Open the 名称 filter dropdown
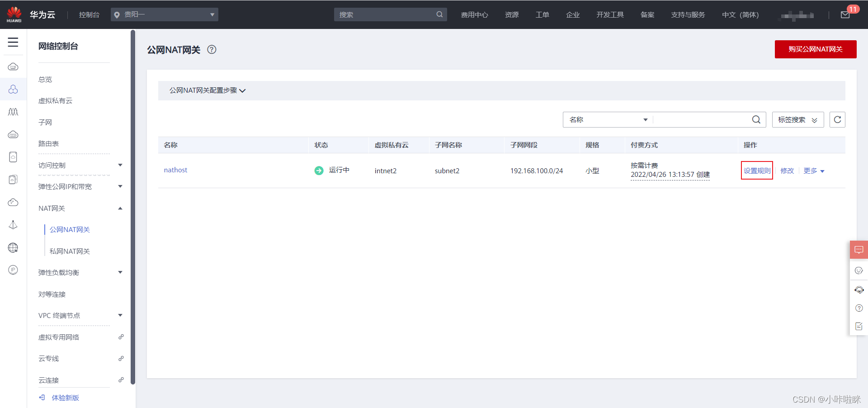Image resolution: width=868 pixels, height=408 pixels. 608,120
